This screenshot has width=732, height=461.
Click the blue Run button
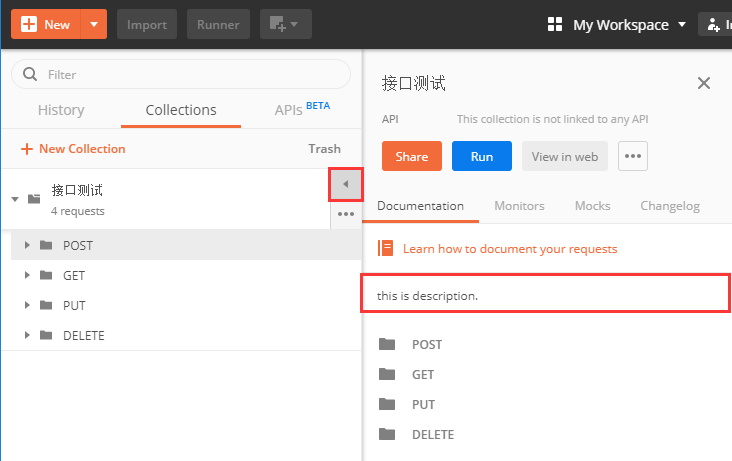click(x=482, y=156)
